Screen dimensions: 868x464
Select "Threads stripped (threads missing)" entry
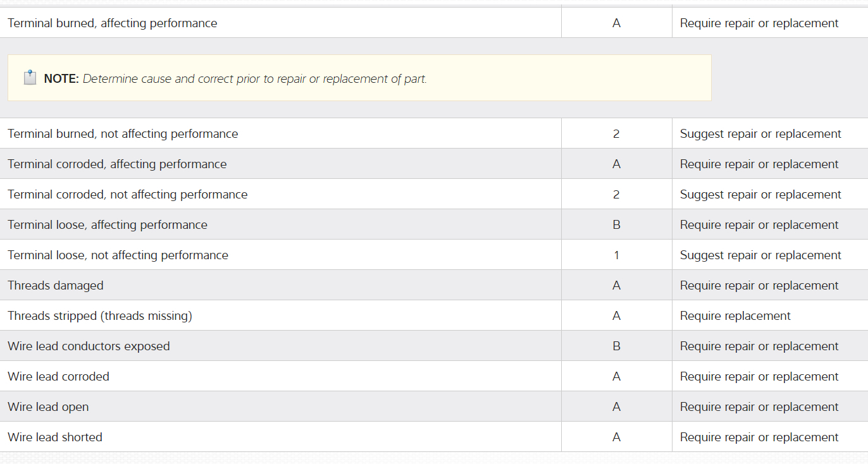click(100, 316)
